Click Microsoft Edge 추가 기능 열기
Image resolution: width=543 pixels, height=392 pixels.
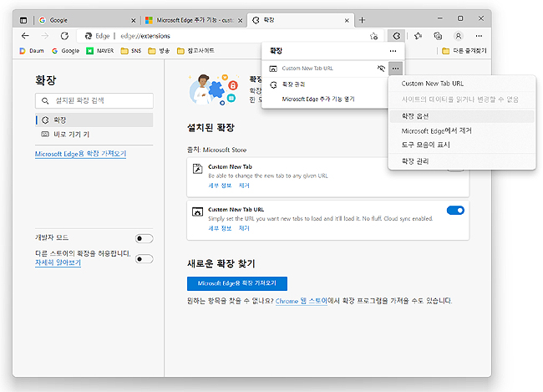[318, 99]
